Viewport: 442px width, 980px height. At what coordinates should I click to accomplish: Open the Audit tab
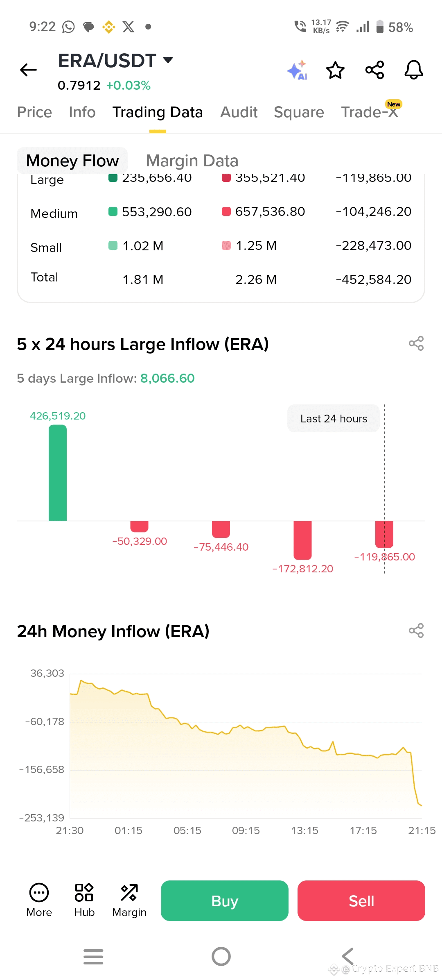pyautogui.click(x=239, y=112)
